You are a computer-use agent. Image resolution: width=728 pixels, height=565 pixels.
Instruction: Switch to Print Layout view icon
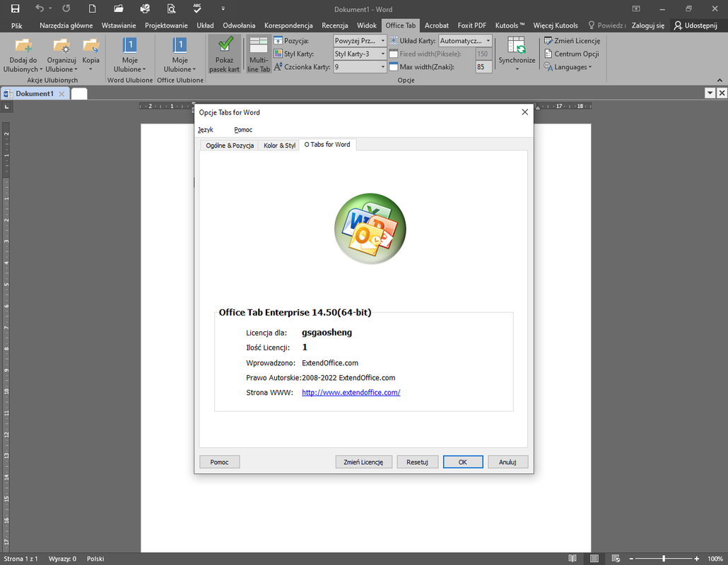594,559
